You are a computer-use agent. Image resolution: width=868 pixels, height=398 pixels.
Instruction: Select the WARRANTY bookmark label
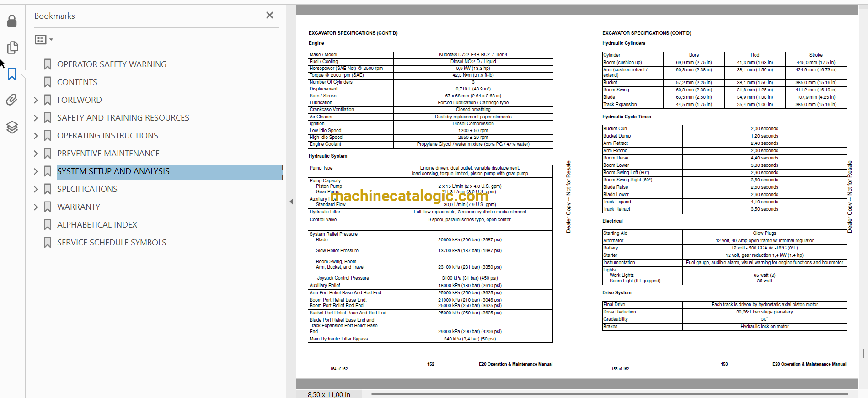pos(79,207)
